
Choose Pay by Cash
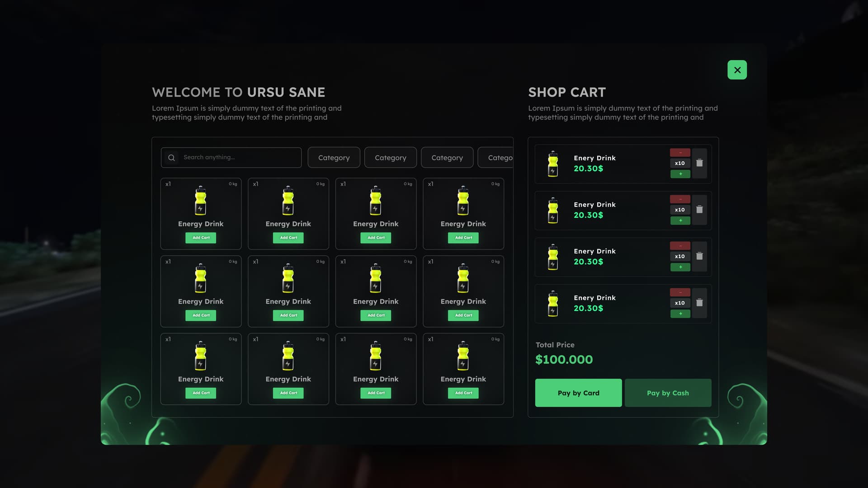(668, 393)
